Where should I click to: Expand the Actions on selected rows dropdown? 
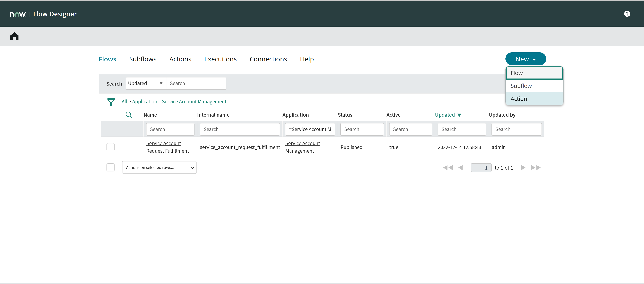pos(159,167)
